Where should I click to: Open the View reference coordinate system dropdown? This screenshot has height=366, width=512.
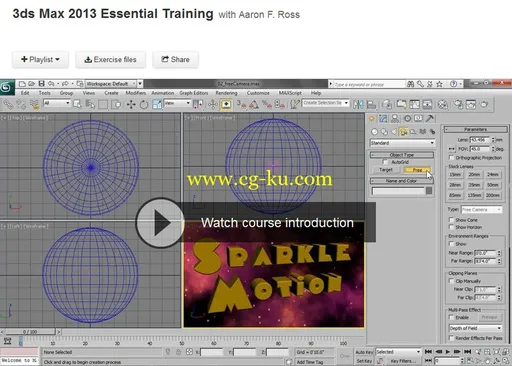pyautogui.click(x=177, y=103)
